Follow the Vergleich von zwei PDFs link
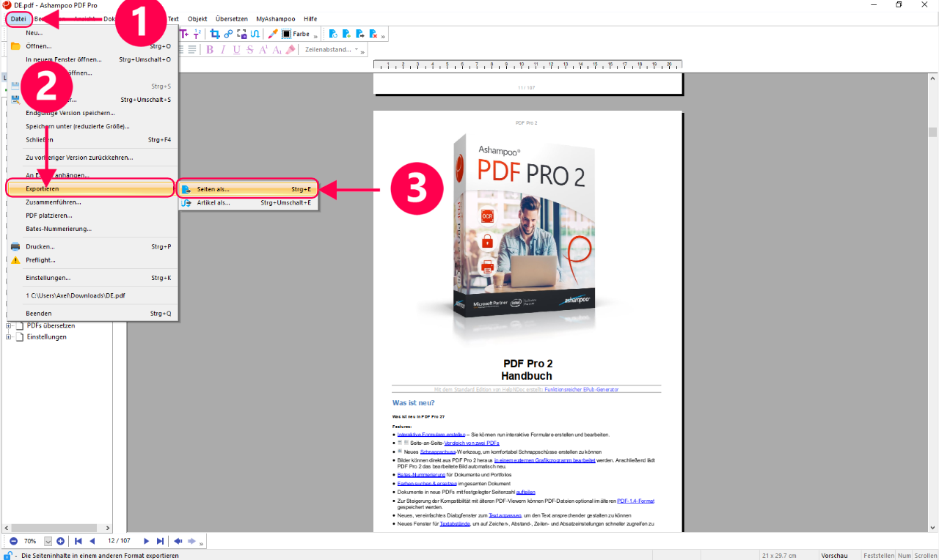The width and height of the screenshot is (939, 560). [472, 443]
